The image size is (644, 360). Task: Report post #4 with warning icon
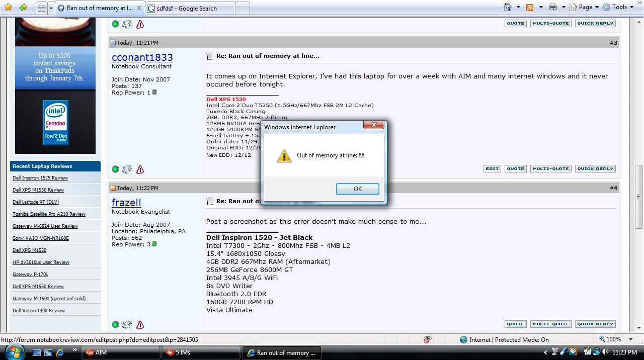140,325
